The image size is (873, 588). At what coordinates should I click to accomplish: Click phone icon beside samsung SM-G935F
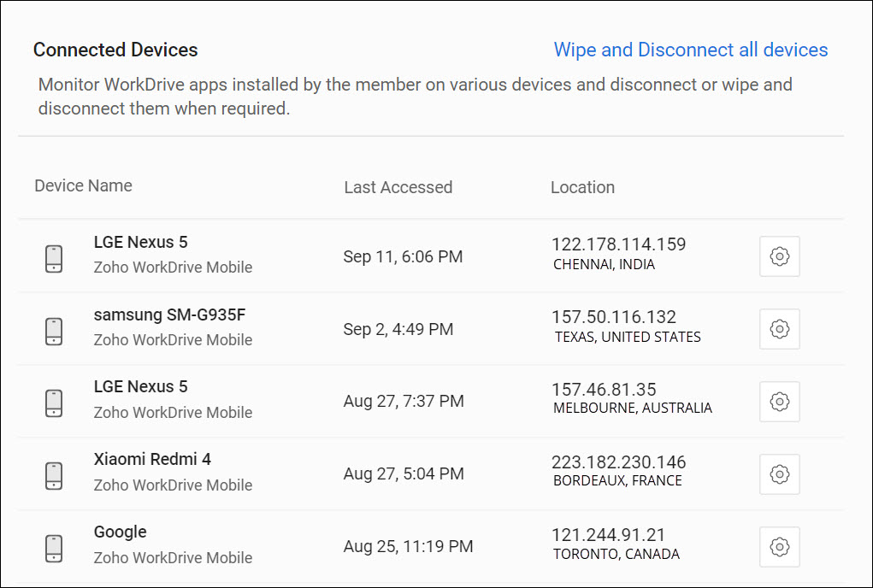coord(54,331)
